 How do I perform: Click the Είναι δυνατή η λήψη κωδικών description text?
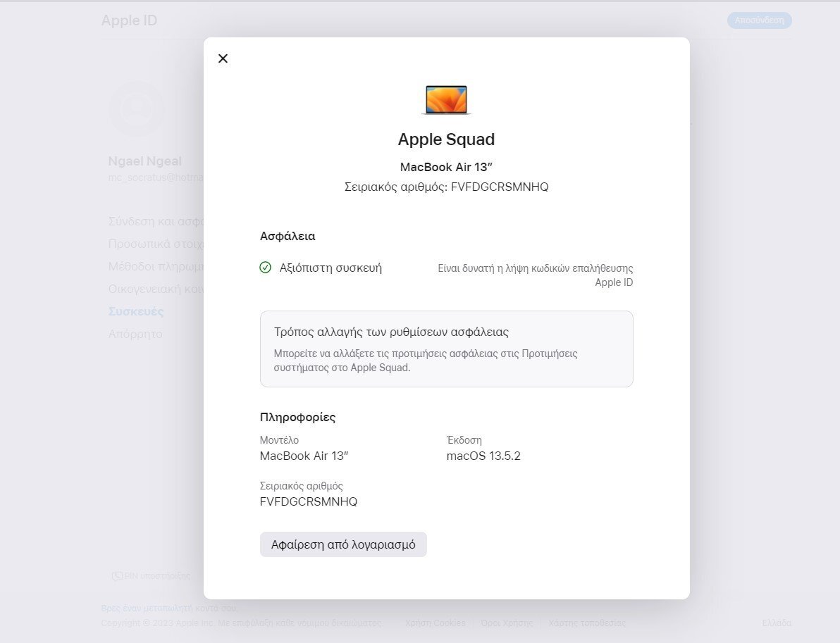coord(535,275)
